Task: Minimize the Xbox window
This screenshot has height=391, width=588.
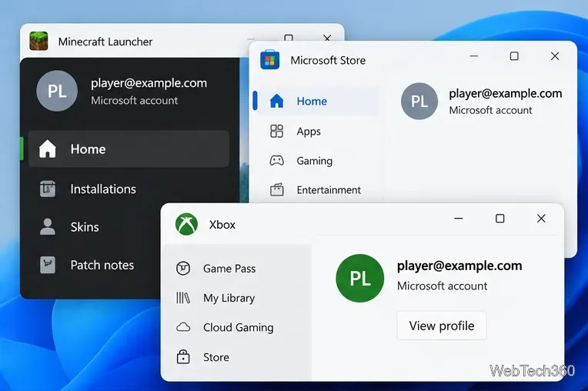Action: pyautogui.click(x=458, y=218)
